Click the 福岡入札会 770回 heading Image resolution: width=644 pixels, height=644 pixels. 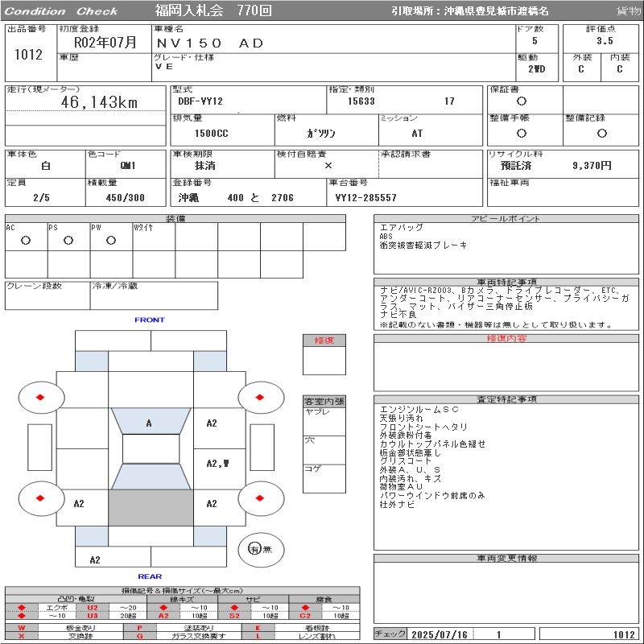(x=213, y=10)
